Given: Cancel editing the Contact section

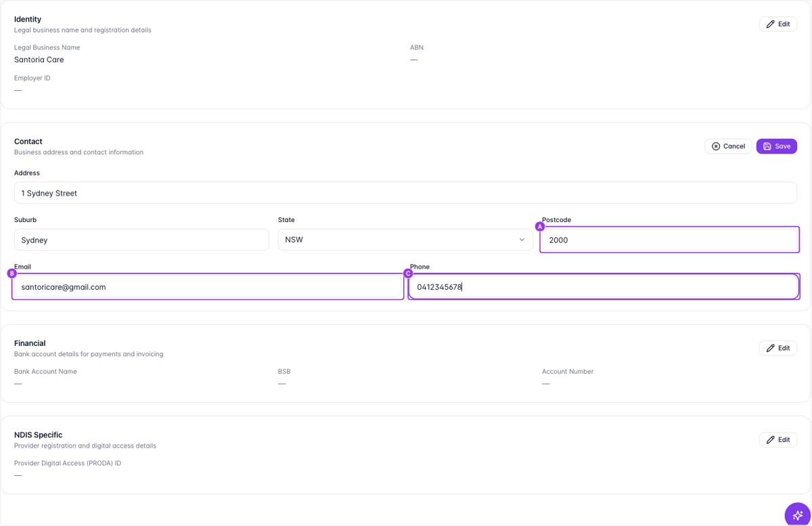Looking at the screenshot, I should click(728, 146).
